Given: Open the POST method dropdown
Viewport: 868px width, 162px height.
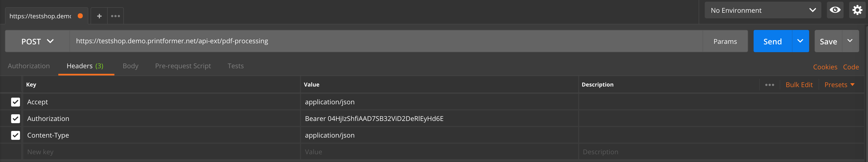Looking at the screenshot, I should (37, 41).
